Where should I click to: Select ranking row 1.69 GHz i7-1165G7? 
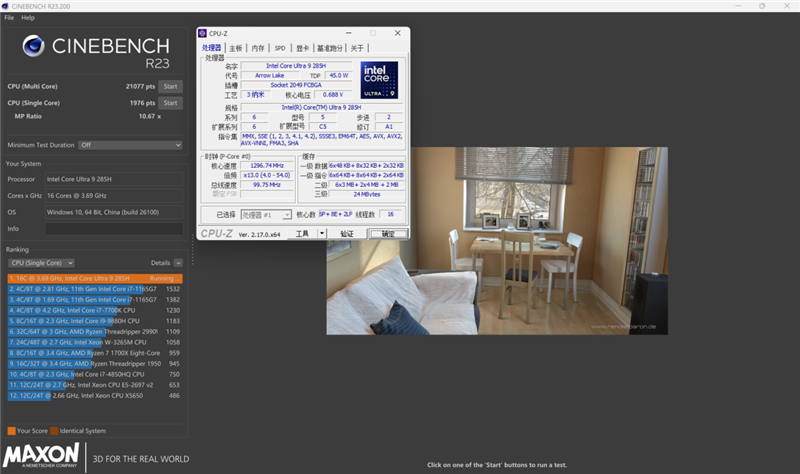coord(95,300)
